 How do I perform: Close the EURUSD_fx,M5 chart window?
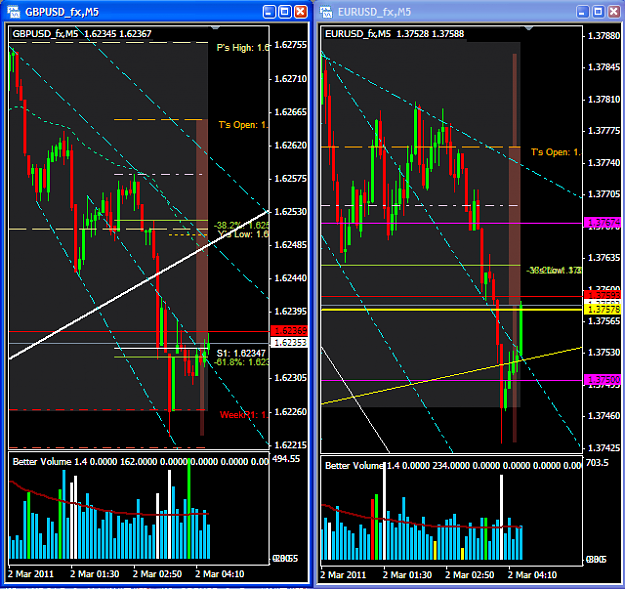tap(614, 12)
